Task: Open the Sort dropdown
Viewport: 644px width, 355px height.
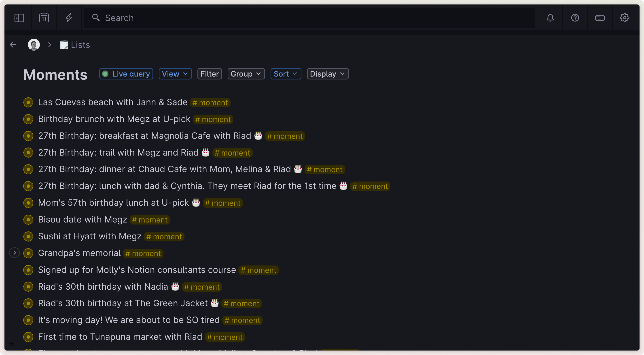Action: tap(286, 74)
